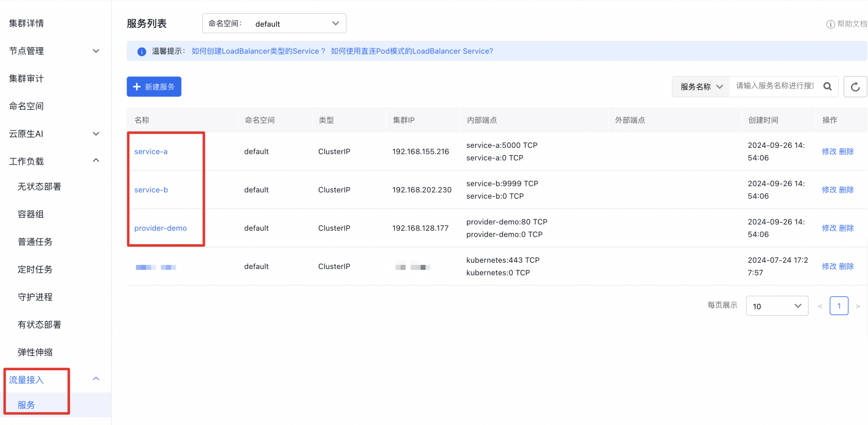868x425 pixels.
Task: Click the blue info icon before 温馨提示
Action: [142, 52]
